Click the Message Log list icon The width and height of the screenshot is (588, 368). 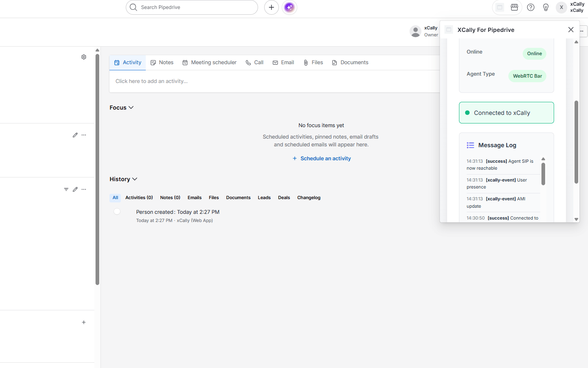tap(470, 145)
